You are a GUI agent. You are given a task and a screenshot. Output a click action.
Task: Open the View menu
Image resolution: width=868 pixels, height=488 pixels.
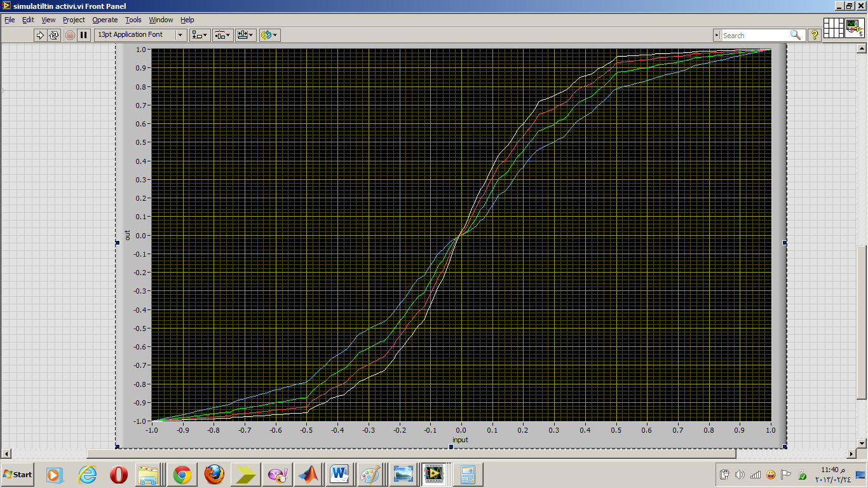click(48, 20)
